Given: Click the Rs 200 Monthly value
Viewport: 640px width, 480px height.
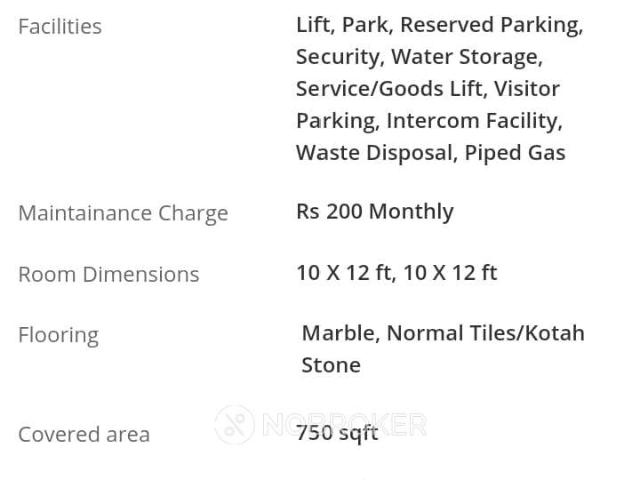Looking at the screenshot, I should click(375, 212).
